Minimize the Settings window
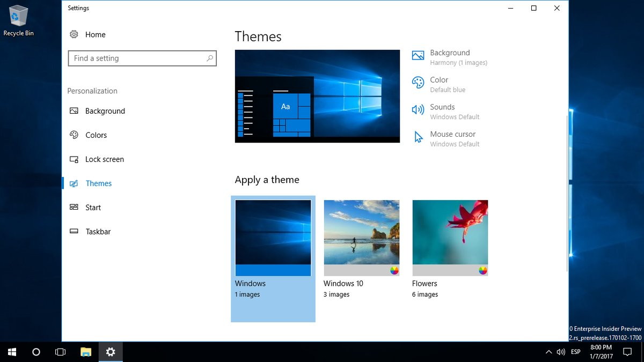644x362 pixels. 510,8
